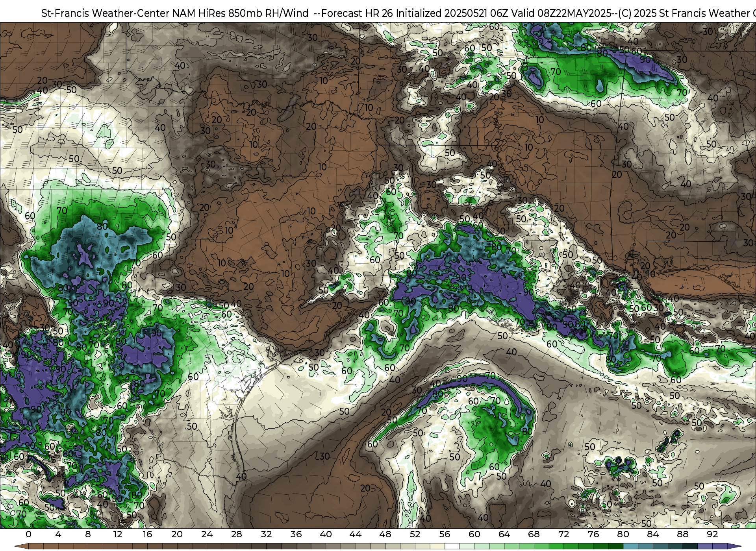Click the color scale label '0'
756x551 pixels.
[28, 534]
